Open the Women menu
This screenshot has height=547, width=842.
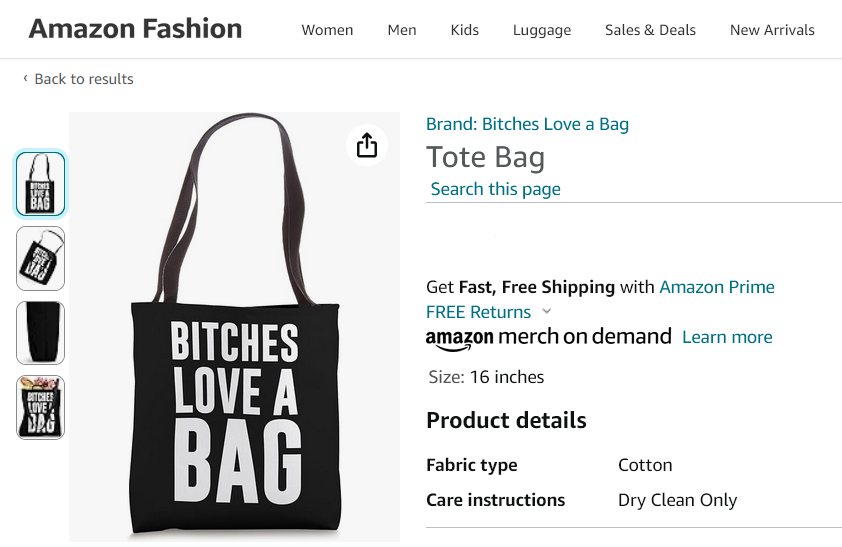327,30
